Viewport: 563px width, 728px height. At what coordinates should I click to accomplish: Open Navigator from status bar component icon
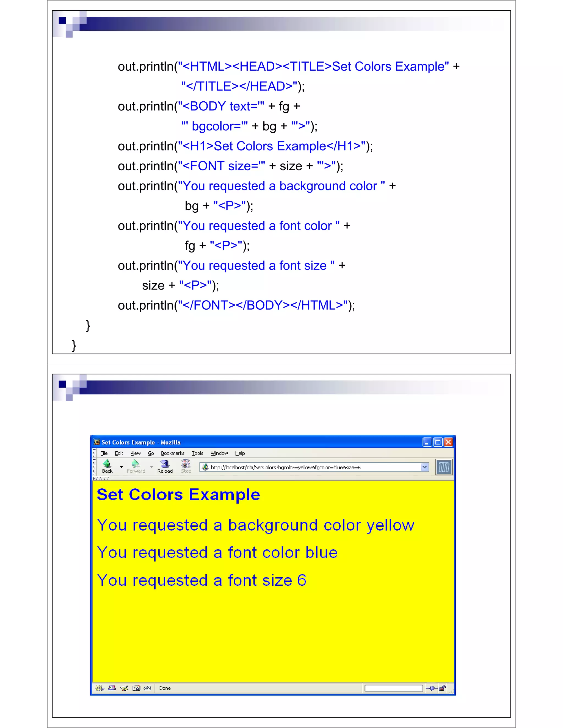tap(99, 688)
